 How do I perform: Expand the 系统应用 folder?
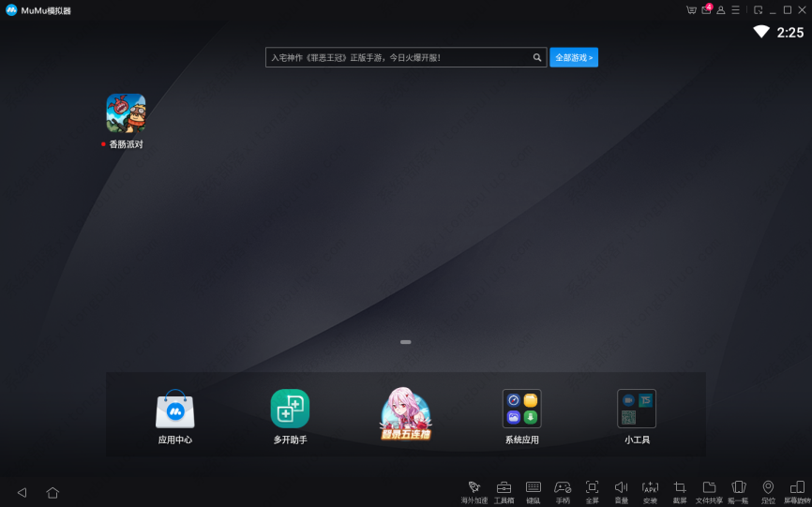coord(521,410)
